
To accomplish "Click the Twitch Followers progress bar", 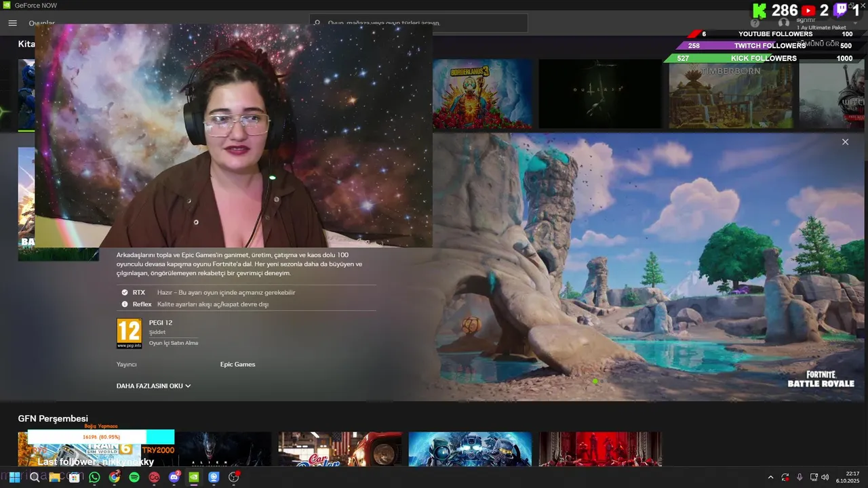I will click(x=770, y=46).
